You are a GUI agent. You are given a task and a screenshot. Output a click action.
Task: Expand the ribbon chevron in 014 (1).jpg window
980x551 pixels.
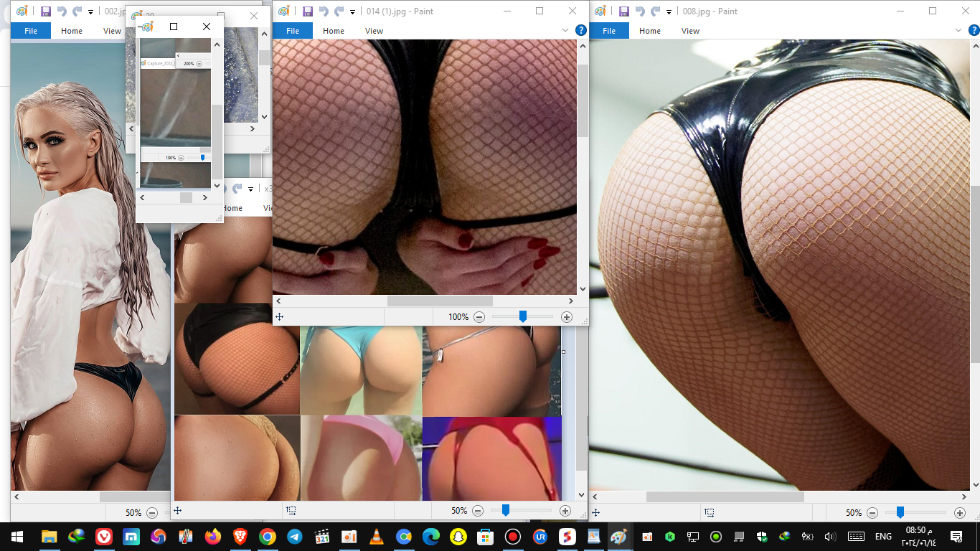(x=565, y=31)
